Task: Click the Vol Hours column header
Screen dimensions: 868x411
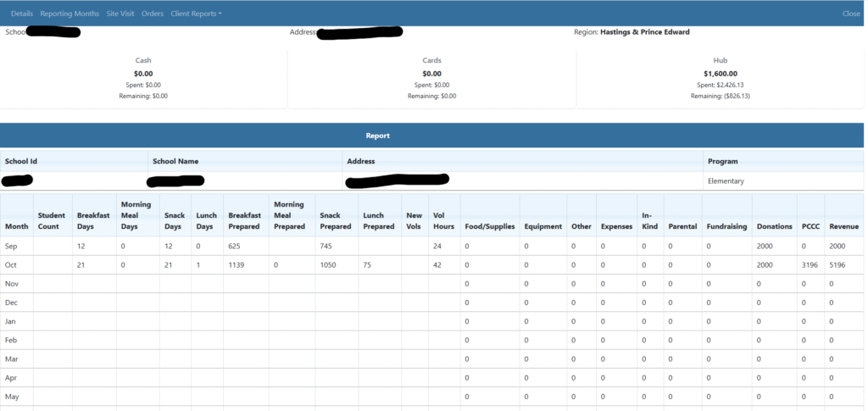Action: tap(444, 220)
